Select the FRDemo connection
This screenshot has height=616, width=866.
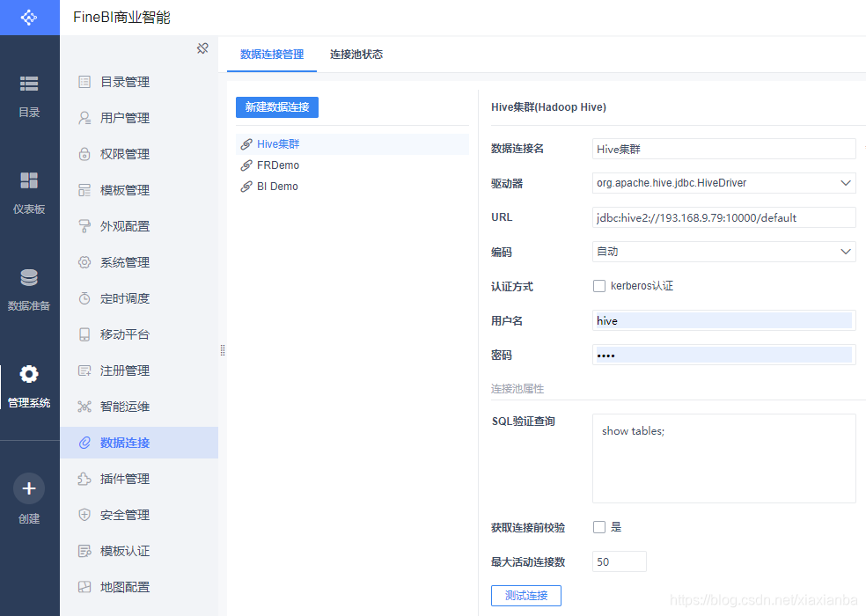[352, 165]
